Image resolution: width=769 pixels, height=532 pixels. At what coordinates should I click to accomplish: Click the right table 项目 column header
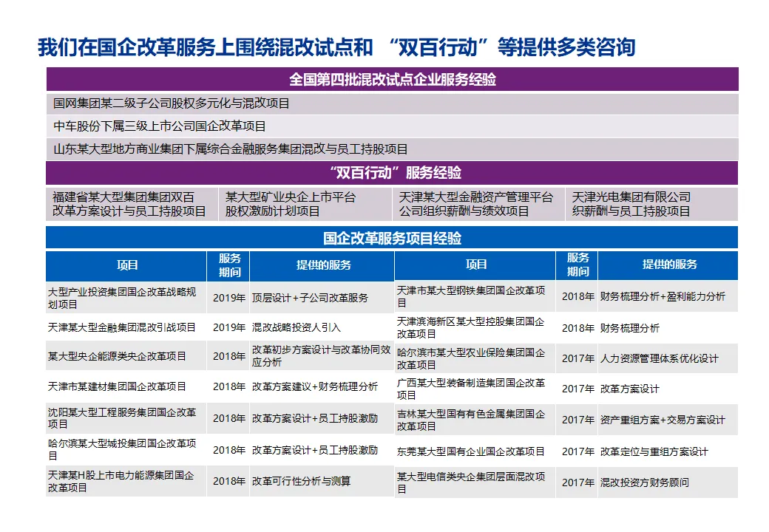pos(475,265)
